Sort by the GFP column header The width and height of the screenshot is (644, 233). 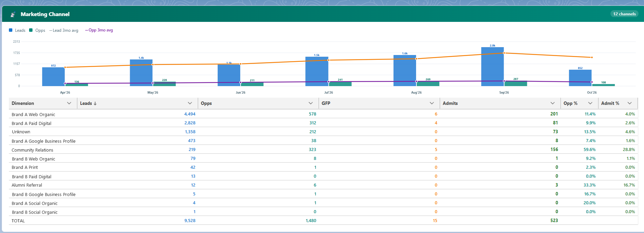coord(326,103)
